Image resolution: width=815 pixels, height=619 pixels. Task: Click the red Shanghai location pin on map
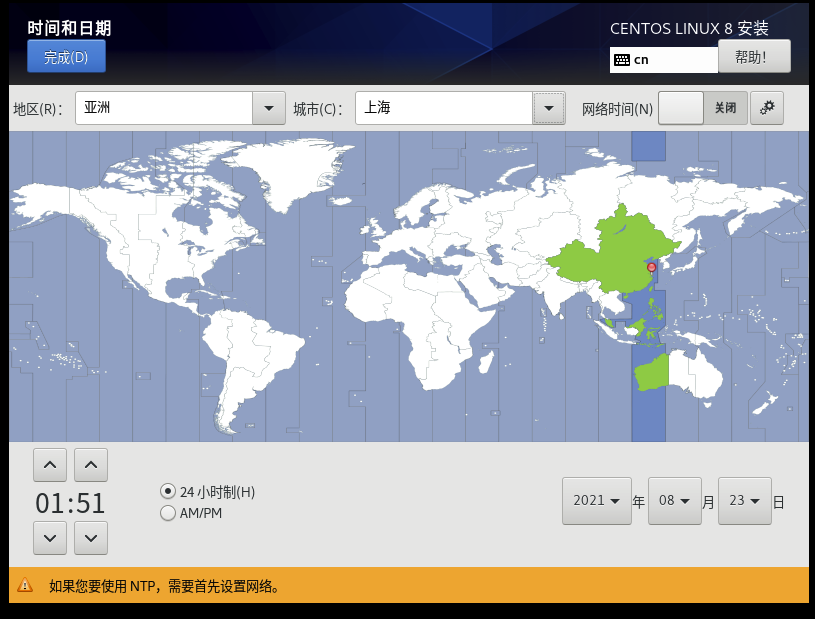click(x=651, y=268)
